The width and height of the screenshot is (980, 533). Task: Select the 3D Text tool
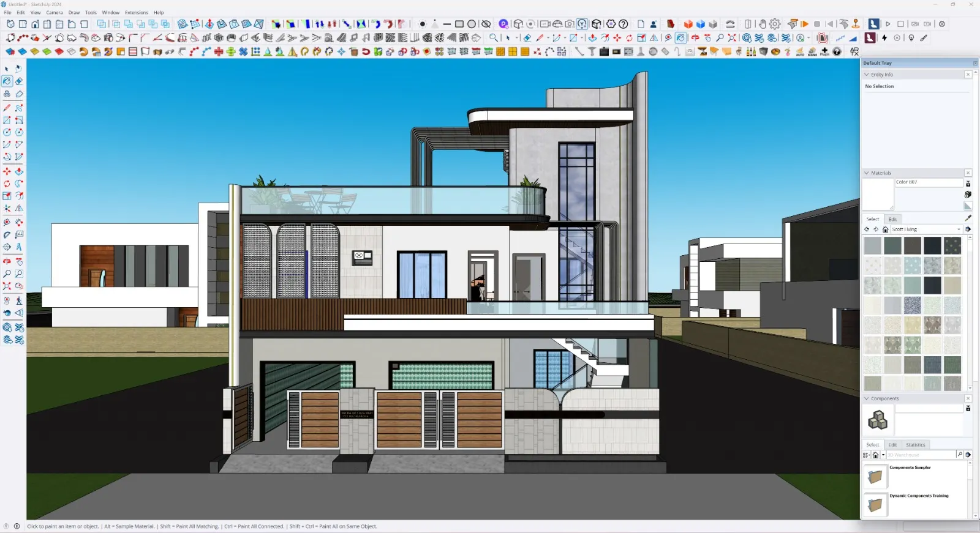click(x=19, y=247)
